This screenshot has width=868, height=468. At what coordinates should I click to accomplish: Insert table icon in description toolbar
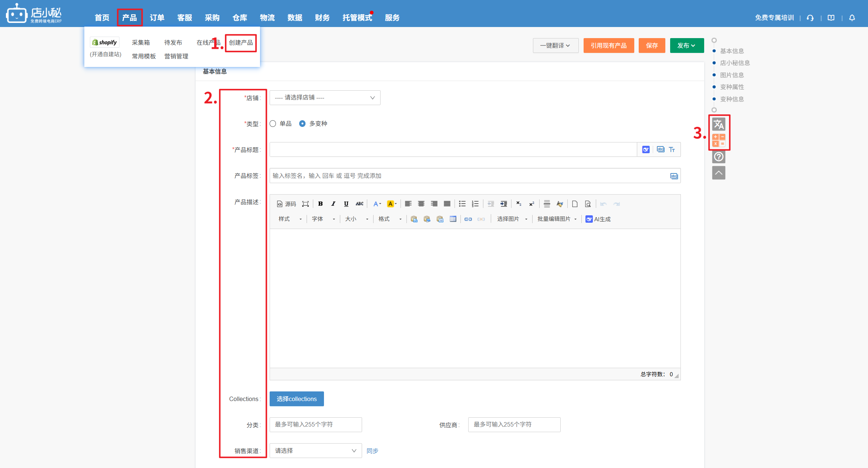click(453, 219)
